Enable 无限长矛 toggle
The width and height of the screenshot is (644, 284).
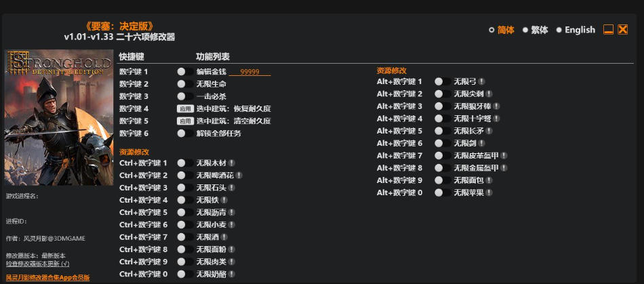click(443, 131)
